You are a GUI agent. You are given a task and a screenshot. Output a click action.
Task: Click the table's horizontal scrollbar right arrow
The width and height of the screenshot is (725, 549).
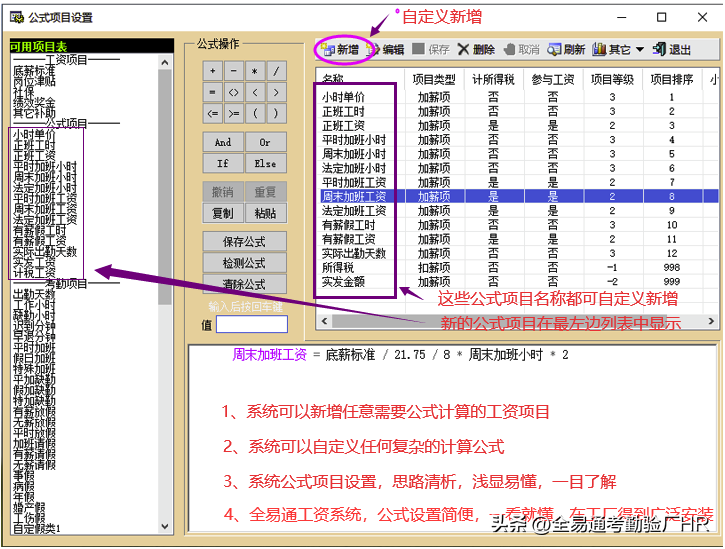[x=711, y=322]
